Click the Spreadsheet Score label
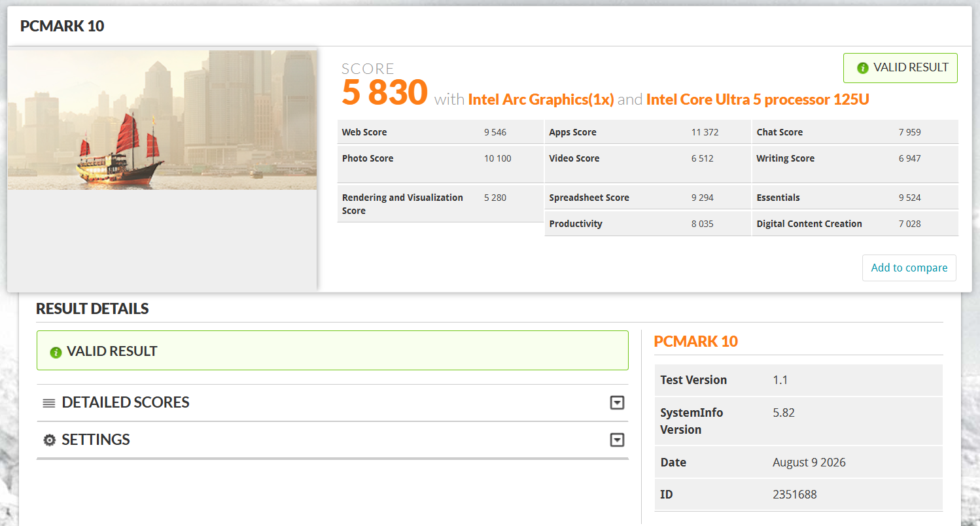Screen dimensions: 980x526 point(589,198)
